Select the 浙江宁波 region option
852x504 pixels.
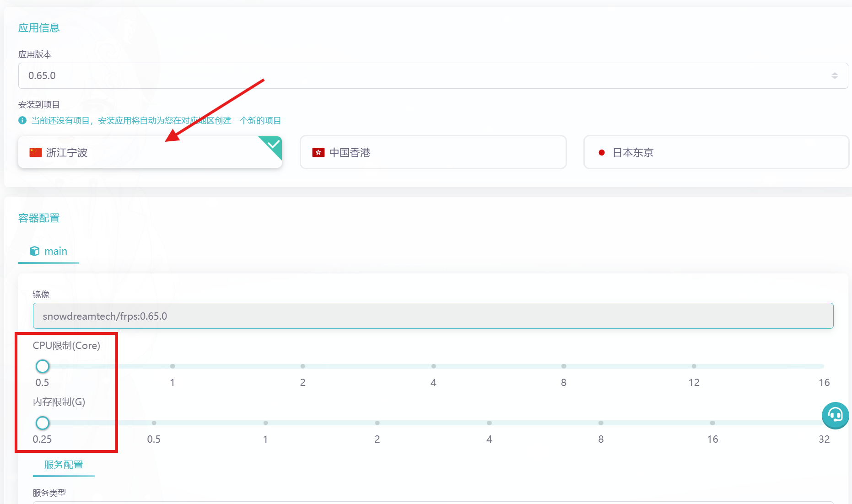click(150, 152)
